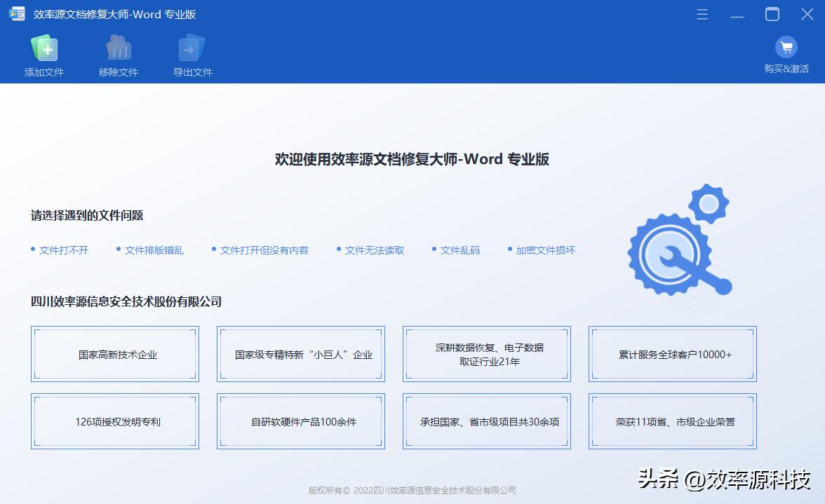Image resolution: width=825 pixels, height=504 pixels.
Task: Click the 国家高新技术企业 card
Action: (x=115, y=353)
